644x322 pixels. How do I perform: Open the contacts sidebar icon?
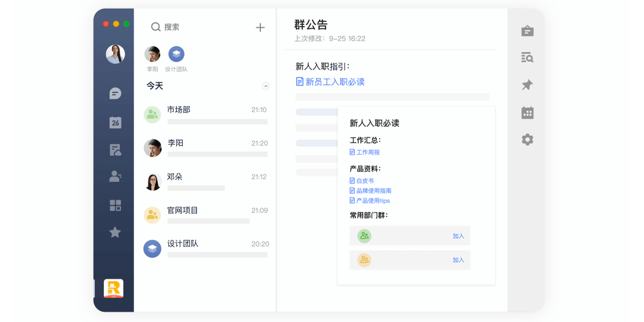116,177
